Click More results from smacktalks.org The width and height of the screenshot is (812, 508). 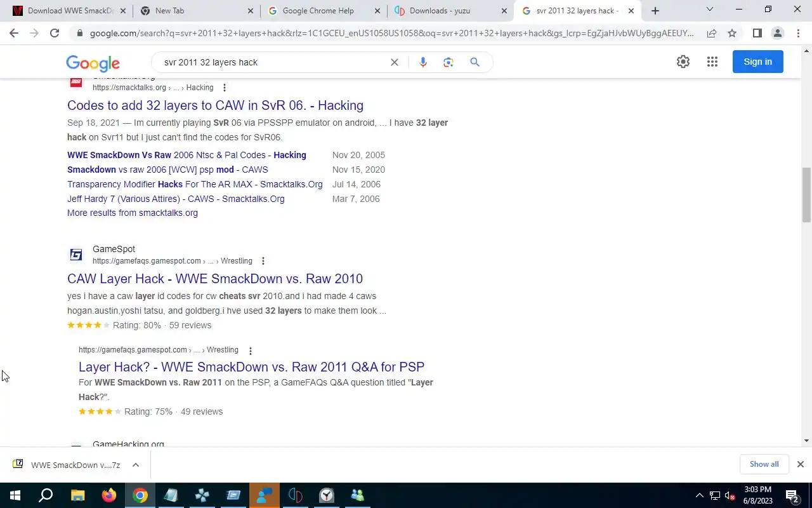[133, 213]
